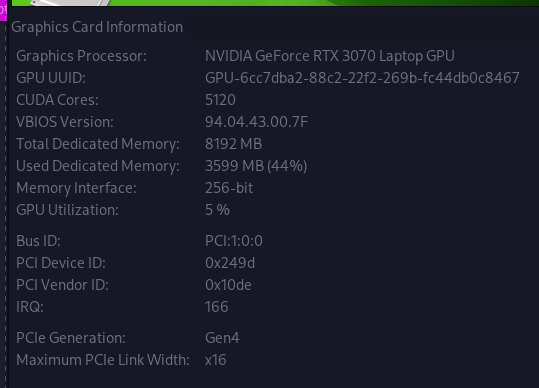Select the NVIDIA GeForce RTX 3070 Laptop GPU text
Screen dimensions: 539x388
pos(330,56)
